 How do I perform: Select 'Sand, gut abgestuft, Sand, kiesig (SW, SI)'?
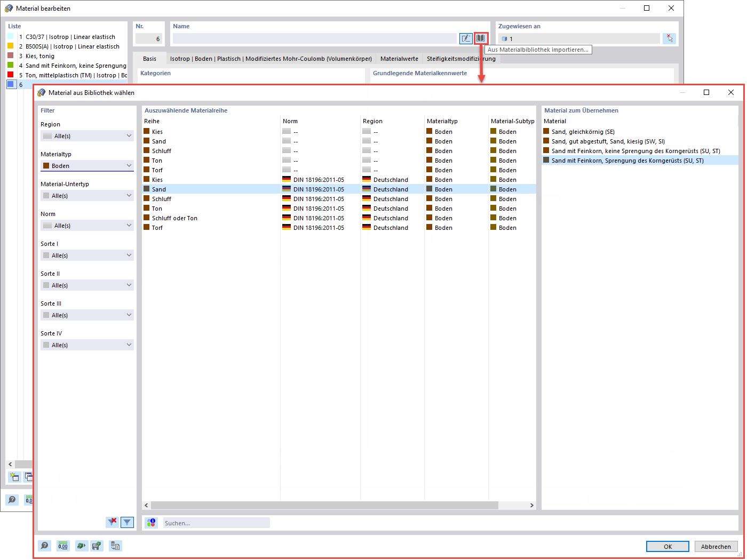tap(640, 141)
